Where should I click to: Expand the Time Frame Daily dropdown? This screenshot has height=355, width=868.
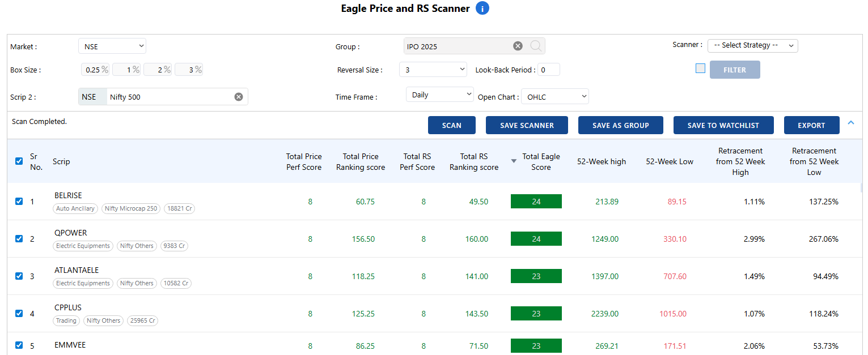point(439,95)
